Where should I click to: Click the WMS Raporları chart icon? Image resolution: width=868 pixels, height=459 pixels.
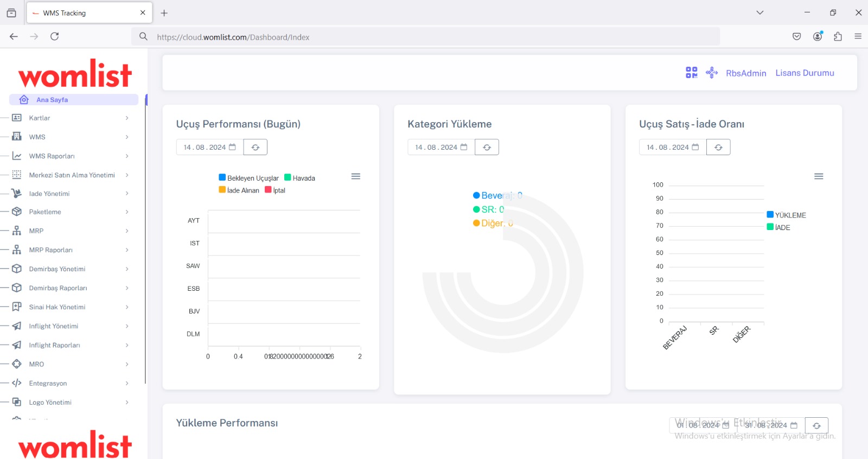(17, 156)
